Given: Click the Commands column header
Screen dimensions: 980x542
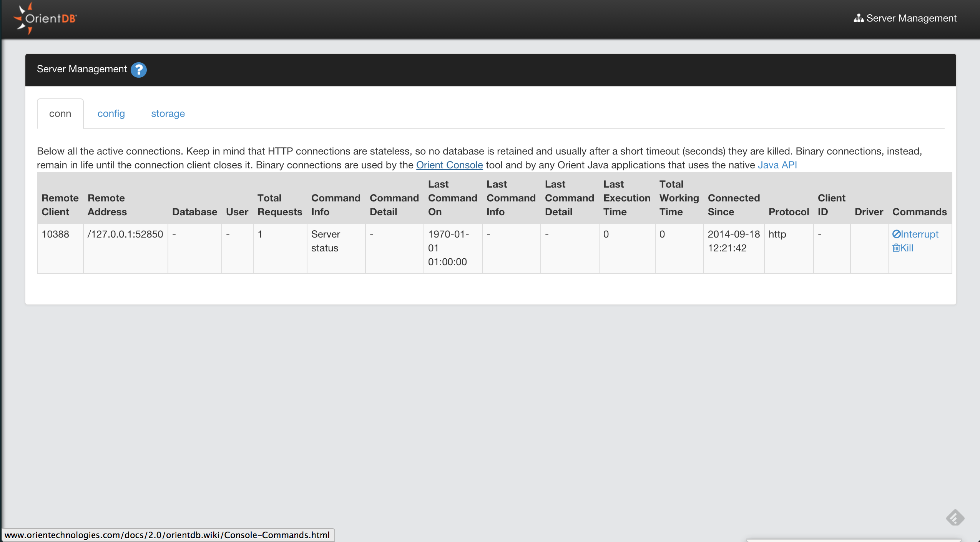Looking at the screenshot, I should (919, 212).
